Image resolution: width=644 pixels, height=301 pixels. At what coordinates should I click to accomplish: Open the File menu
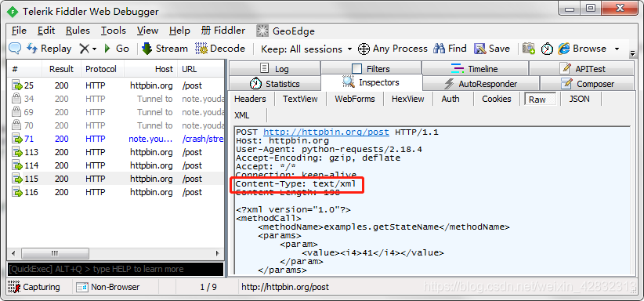coord(19,31)
